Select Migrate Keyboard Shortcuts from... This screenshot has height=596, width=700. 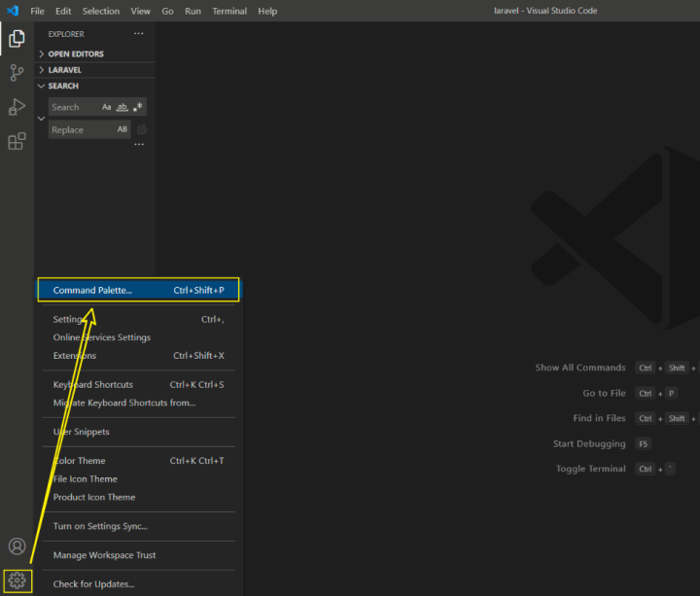[x=138, y=403]
